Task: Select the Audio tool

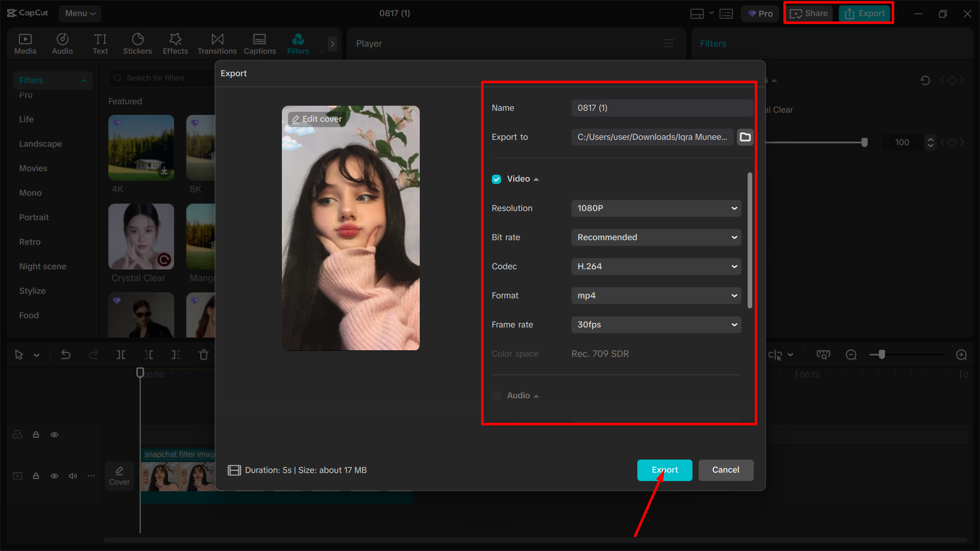Action: tap(62, 43)
